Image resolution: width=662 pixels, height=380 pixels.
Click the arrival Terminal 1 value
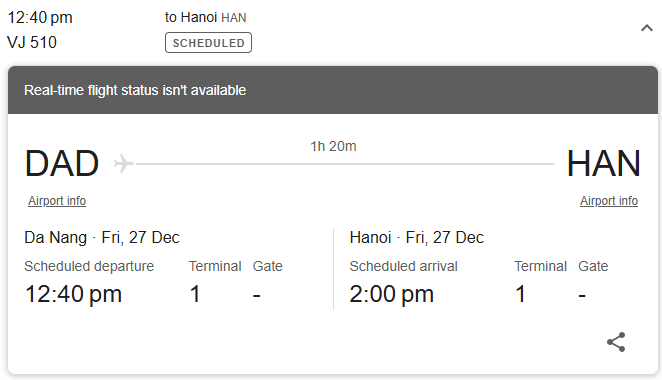pyautogui.click(x=520, y=294)
